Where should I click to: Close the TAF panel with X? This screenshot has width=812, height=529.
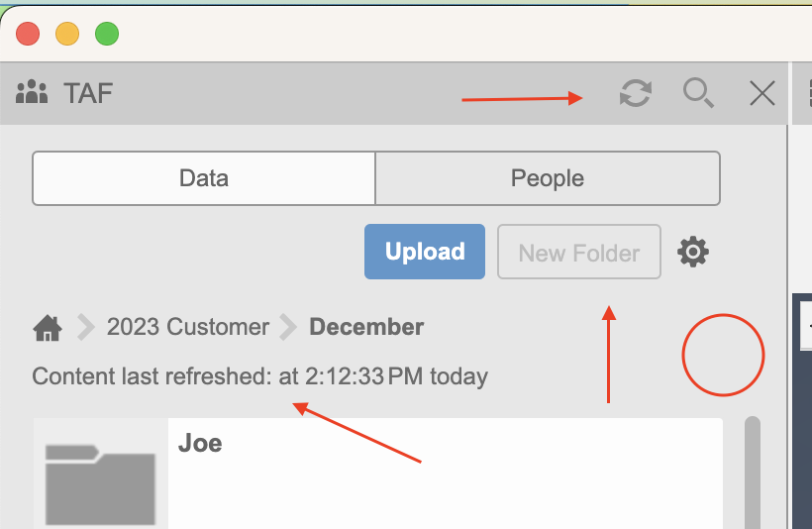[761, 94]
